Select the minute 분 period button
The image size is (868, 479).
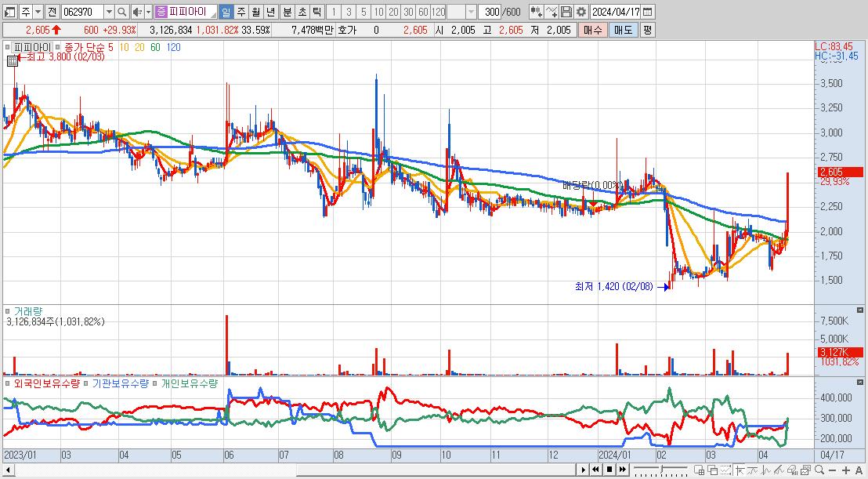tap(287, 12)
